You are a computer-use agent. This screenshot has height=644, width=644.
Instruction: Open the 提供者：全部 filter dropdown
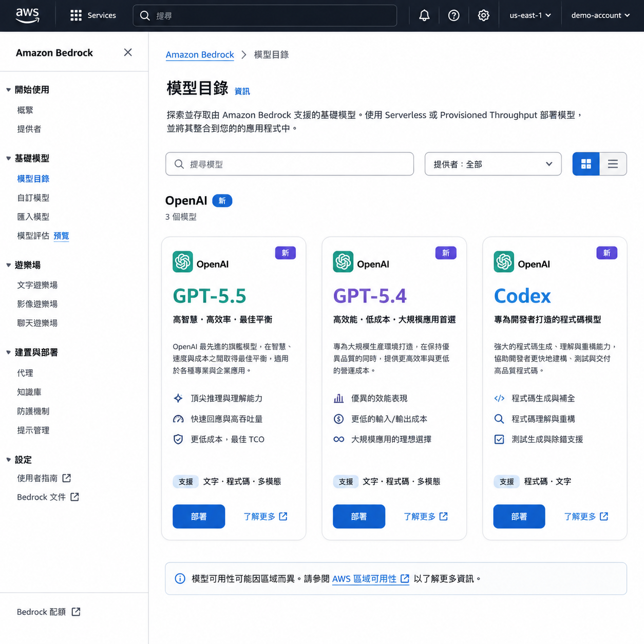(493, 164)
